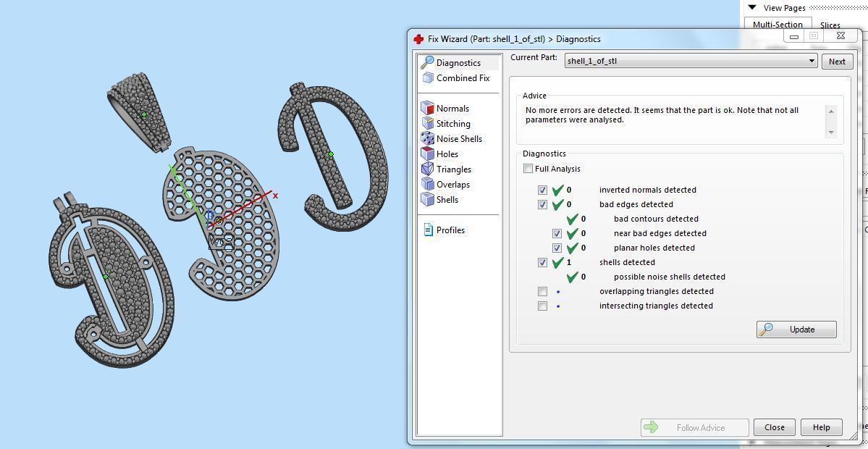Click the Follow Advice button
Screen dimensions: 868x449
point(695,427)
